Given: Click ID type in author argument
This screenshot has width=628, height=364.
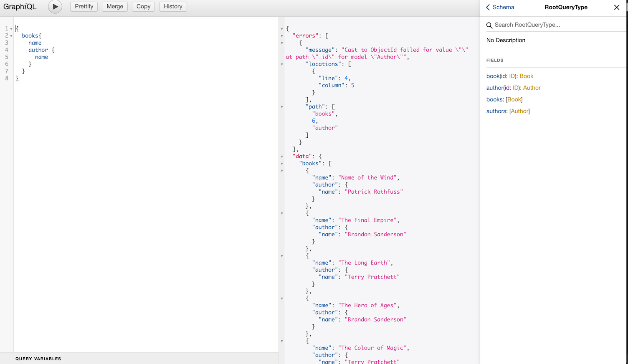Looking at the screenshot, I should click(516, 88).
